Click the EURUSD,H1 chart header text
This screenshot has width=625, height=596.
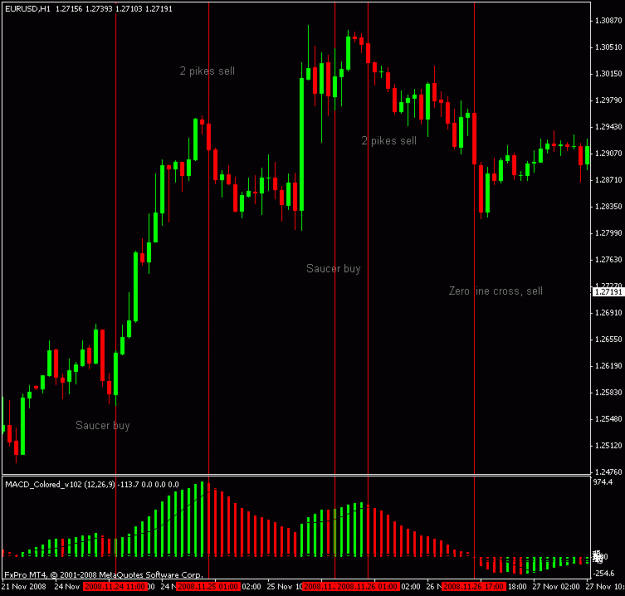click(x=88, y=9)
